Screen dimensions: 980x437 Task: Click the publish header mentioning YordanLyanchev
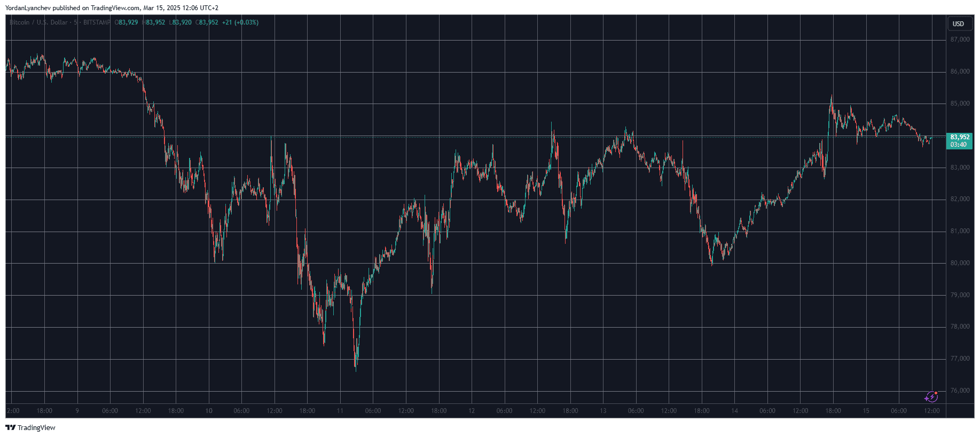[112, 8]
